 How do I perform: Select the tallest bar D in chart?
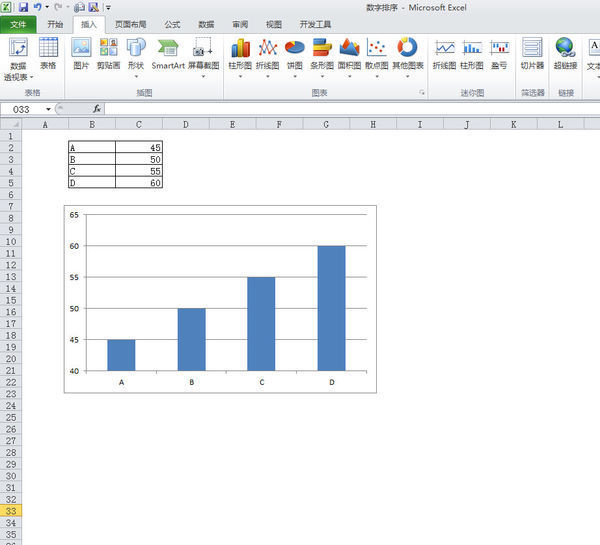[x=331, y=308]
